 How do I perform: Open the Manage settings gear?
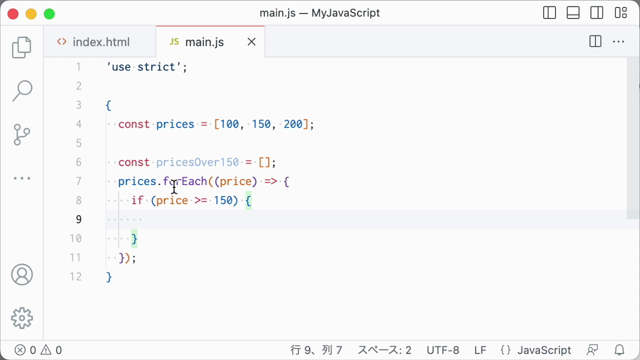pos(22,318)
